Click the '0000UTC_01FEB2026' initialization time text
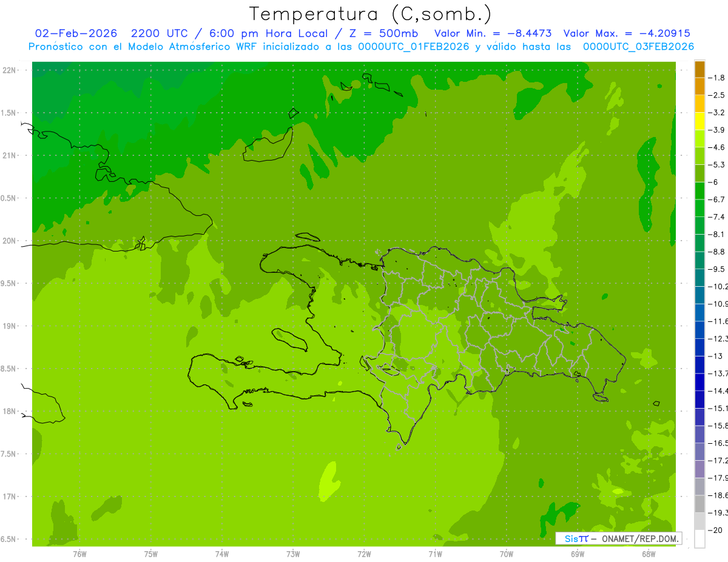This screenshot has width=728, height=562. (x=414, y=47)
